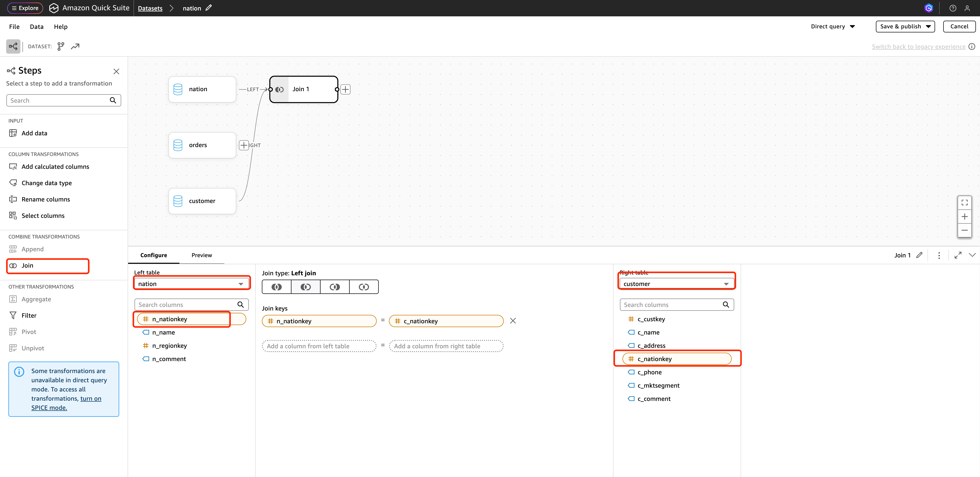Screen dimensions: 980x477
Task: Click the trending arrow icon next to DATASET
Action: tap(75, 46)
